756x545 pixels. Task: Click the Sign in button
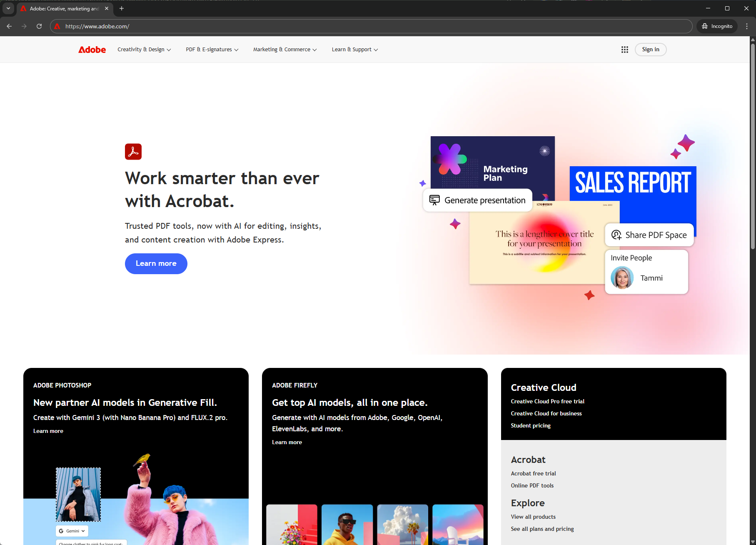point(650,50)
